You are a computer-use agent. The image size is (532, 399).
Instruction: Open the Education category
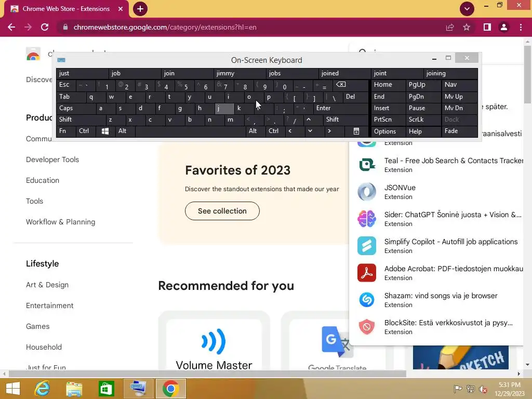click(43, 180)
